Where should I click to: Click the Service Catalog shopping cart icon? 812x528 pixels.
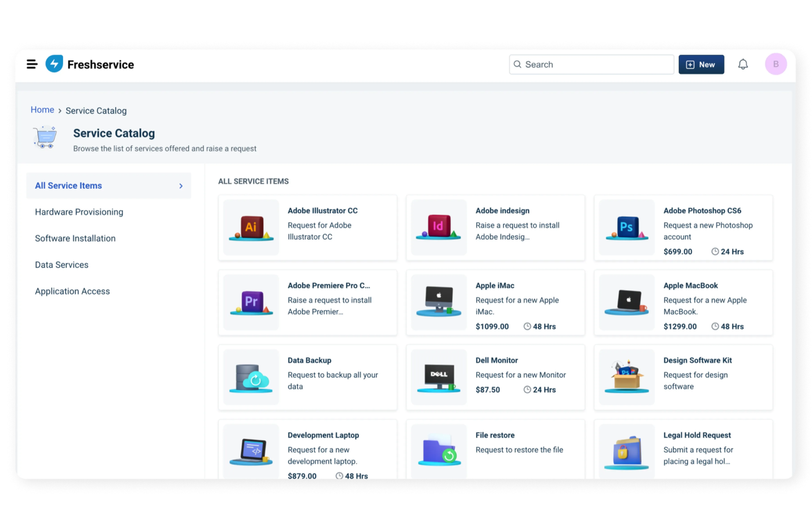pyautogui.click(x=45, y=138)
